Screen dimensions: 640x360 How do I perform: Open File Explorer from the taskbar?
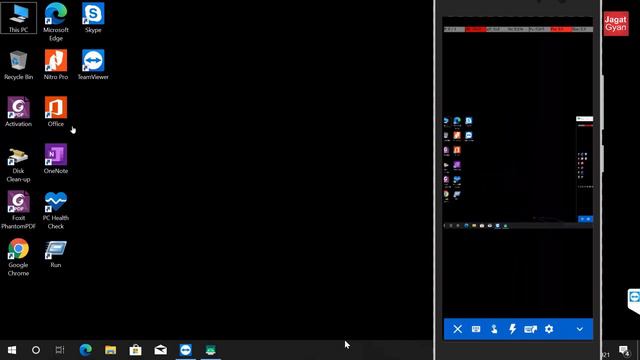pos(111,350)
